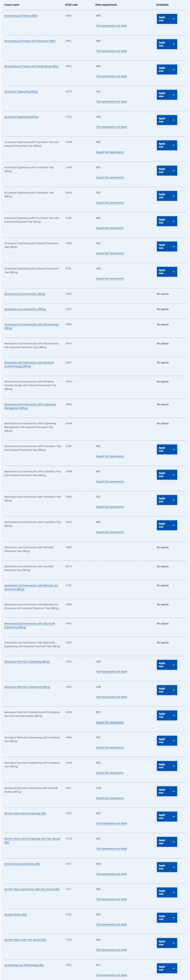Screen dimensions: 190x980
Task: Apply now for course code V1V1
Action: 167,892
